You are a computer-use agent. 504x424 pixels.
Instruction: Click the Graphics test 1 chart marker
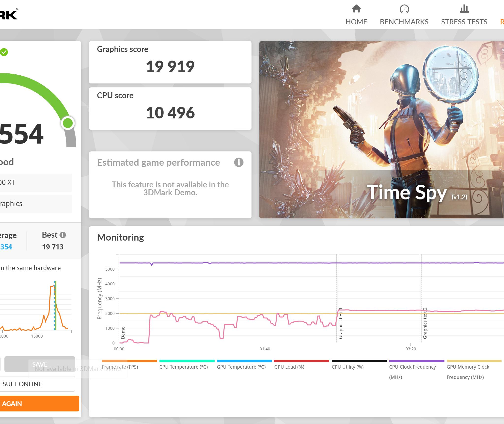[x=341, y=323]
